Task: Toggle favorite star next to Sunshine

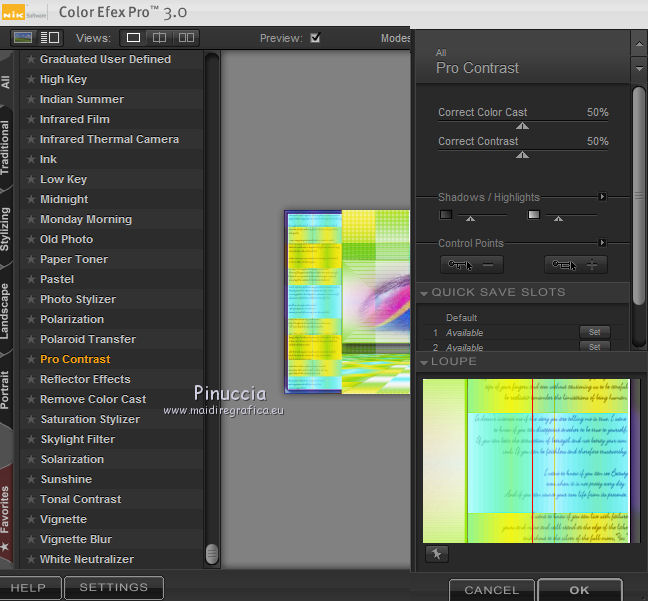Action: (x=30, y=479)
